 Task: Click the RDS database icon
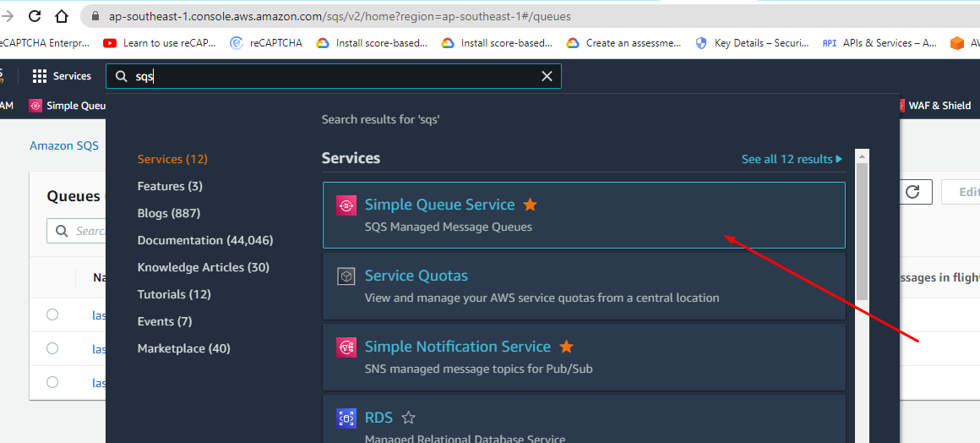346,418
